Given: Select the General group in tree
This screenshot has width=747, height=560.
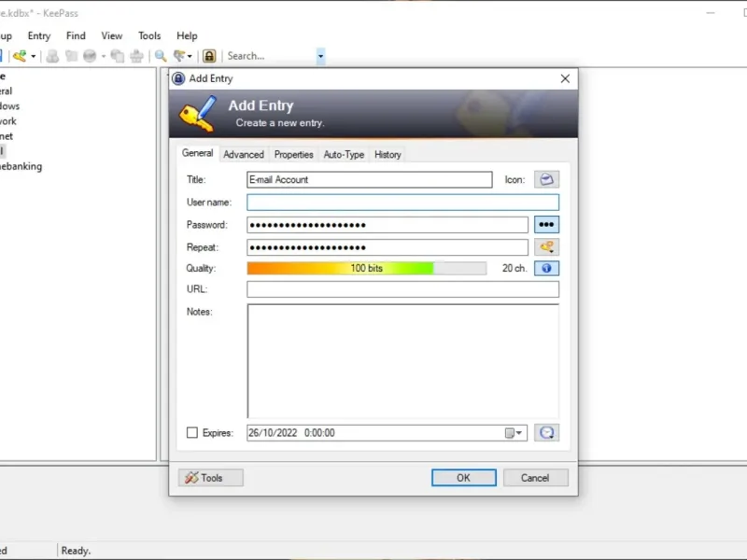Looking at the screenshot, I should tap(7, 91).
